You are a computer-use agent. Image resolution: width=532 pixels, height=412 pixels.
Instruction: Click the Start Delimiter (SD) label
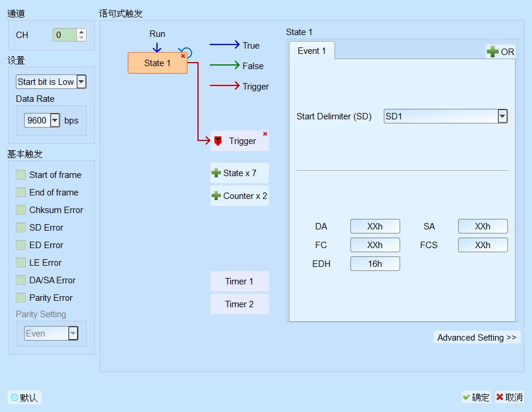tap(334, 116)
